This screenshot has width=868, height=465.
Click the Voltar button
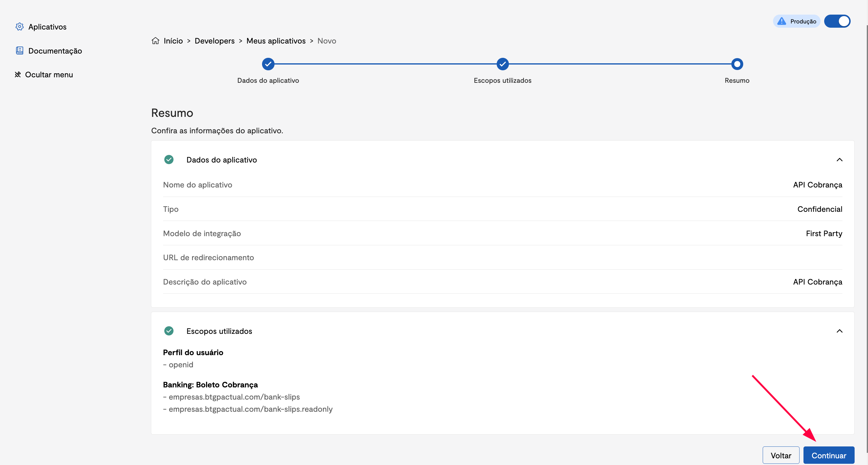[x=781, y=455]
